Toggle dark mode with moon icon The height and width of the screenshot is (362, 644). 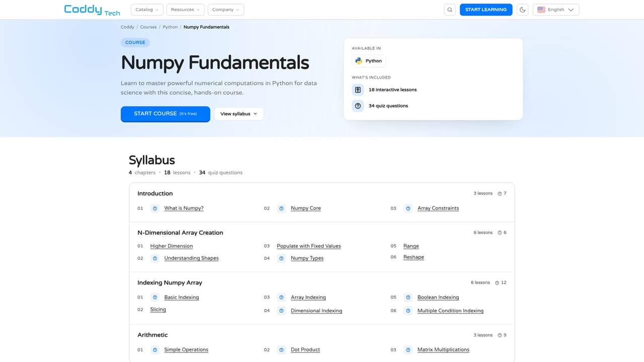[x=523, y=10]
